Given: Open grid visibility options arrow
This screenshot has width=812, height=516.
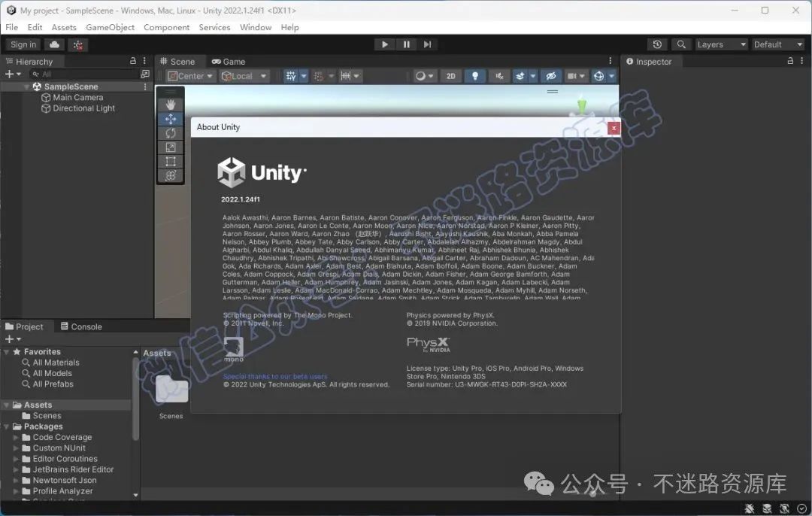Looking at the screenshot, I should [x=304, y=76].
